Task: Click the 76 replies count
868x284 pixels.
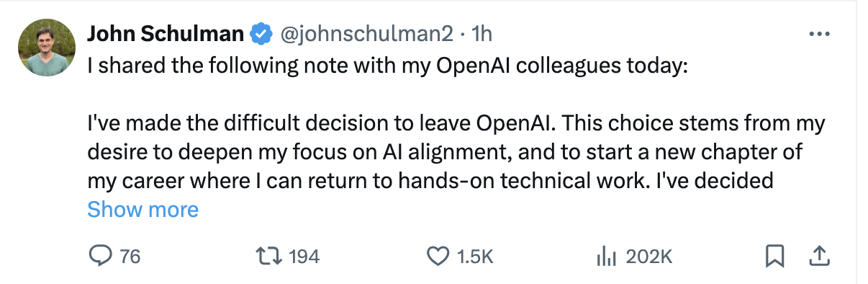Action: coord(130,256)
